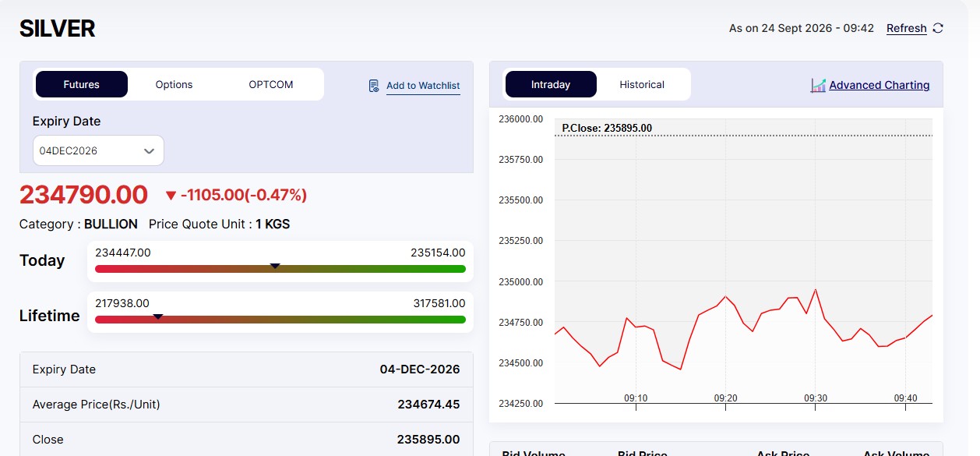The image size is (980, 456).
Task: Click the Category BULLION text
Action: [x=79, y=224]
